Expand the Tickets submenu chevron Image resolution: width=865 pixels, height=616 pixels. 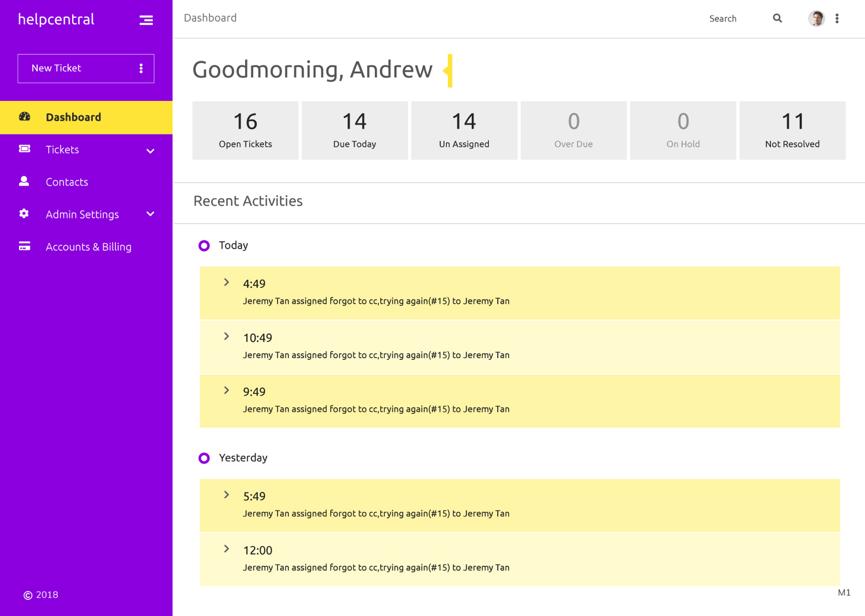[x=151, y=151]
